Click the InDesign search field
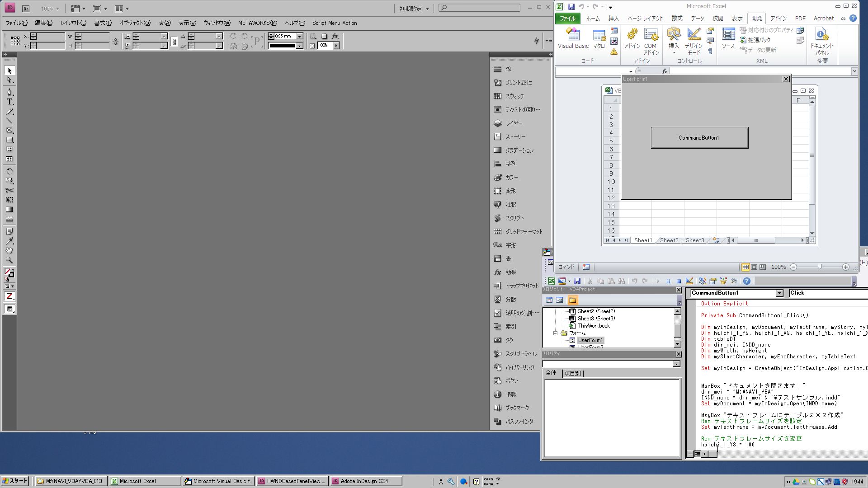This screenshot has width=868, height=488. [x=480, y=8]
